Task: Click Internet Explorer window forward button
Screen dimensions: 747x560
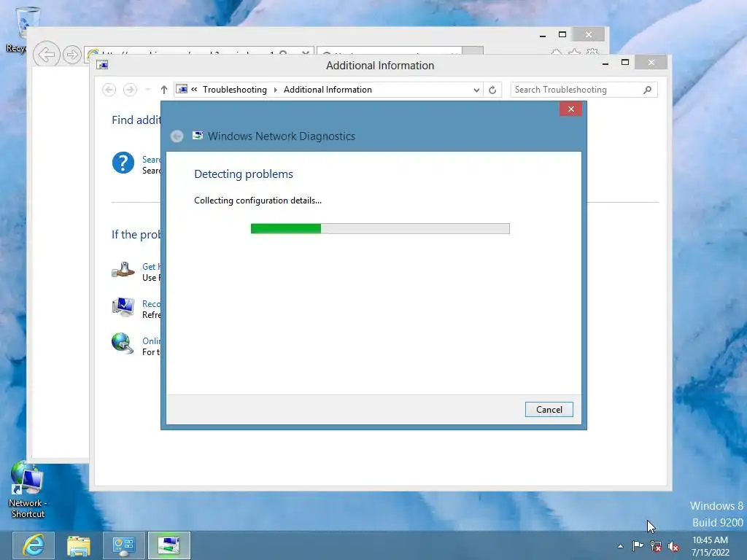Action: (x=72, y=55)
